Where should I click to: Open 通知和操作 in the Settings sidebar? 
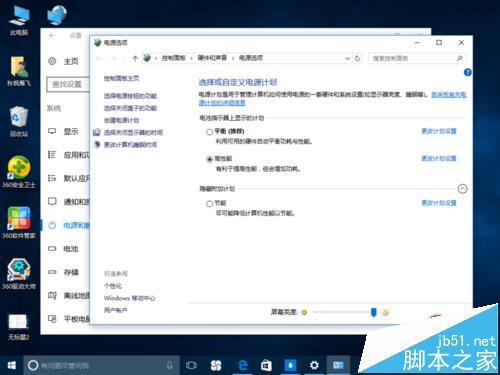tap(66, 202)
